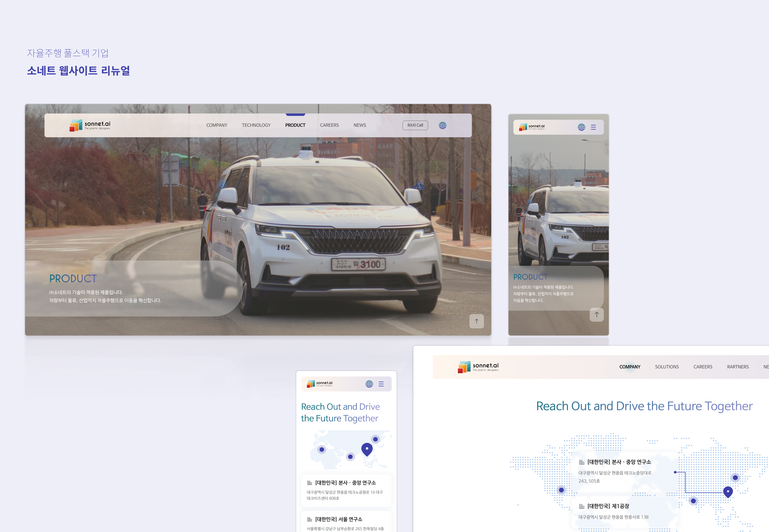Image resolution: width=769 pixels, height=532 pixels.
Task: Click SOLUTIONS in the lower desktop header
Action: coord(667,367)
